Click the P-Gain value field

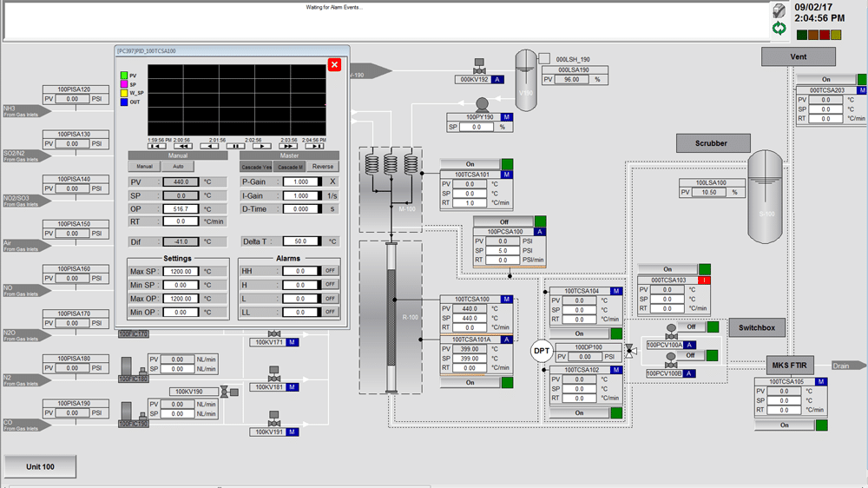(302, 181)
